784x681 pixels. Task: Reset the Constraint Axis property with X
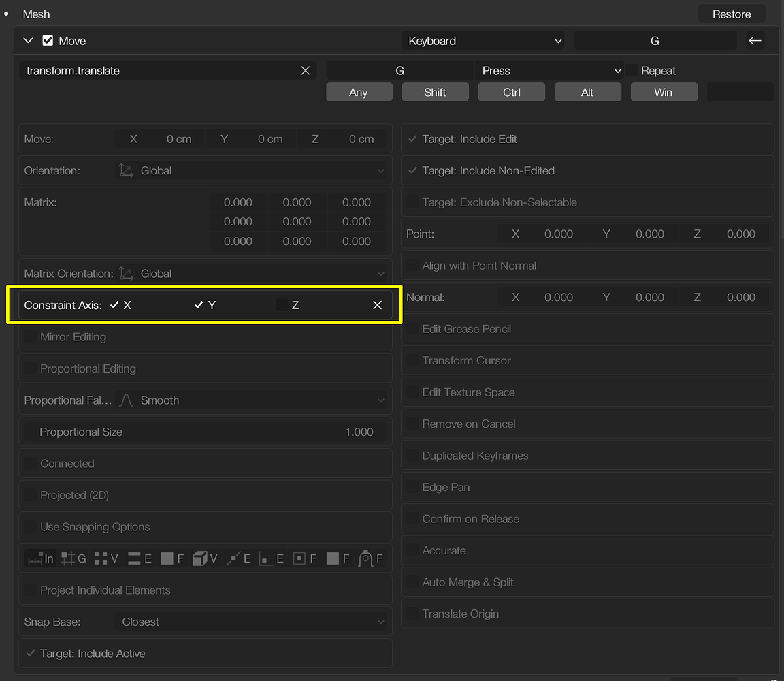(x=378, y=305)
